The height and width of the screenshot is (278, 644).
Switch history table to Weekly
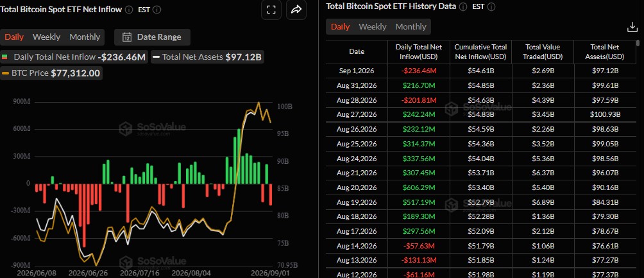[x=373, y=27]
